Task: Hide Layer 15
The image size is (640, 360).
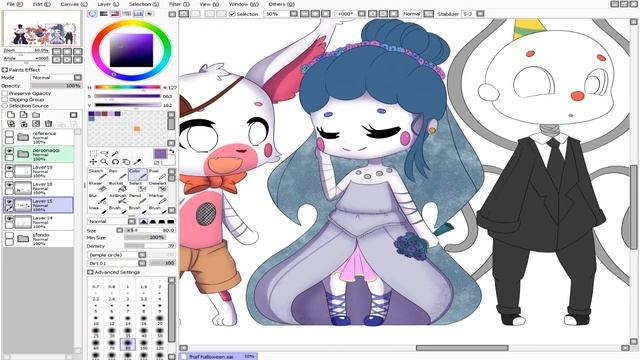Action: [9, 202]
